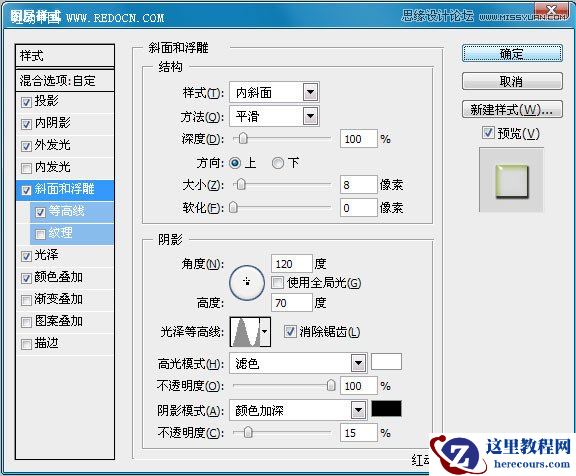Open the 光泽等高线 contour picker arrow
The width and height of the screenshot is (576, 476).
[x=265, y=332]
